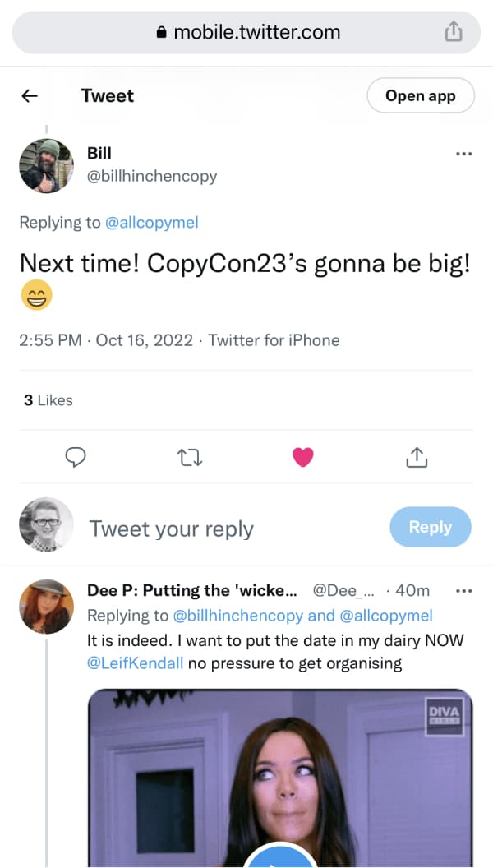Viewport: 493px width, 868px height.
Task: Click the Open app button
Action: (x=421, y=96)
